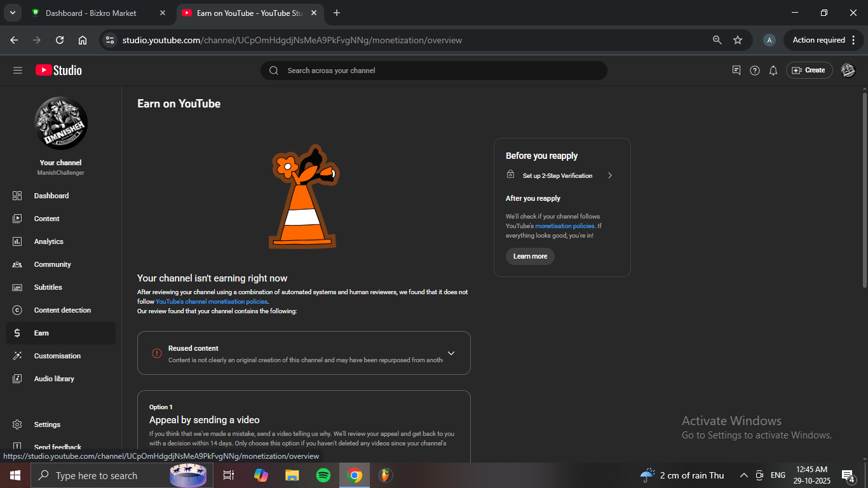868x488 pixels.
Task: Open the notifications bell
Action: pyautogui.click(x=773, y=71)
